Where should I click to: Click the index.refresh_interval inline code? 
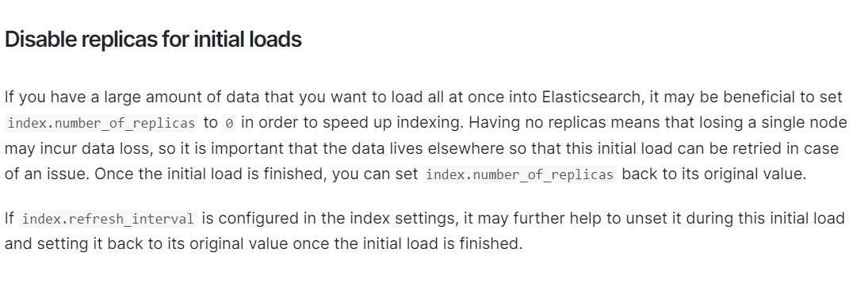108,219
